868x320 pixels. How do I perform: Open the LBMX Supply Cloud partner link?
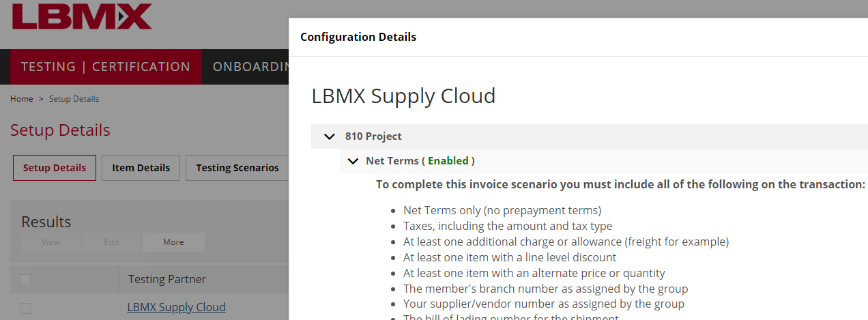(176, 307)
